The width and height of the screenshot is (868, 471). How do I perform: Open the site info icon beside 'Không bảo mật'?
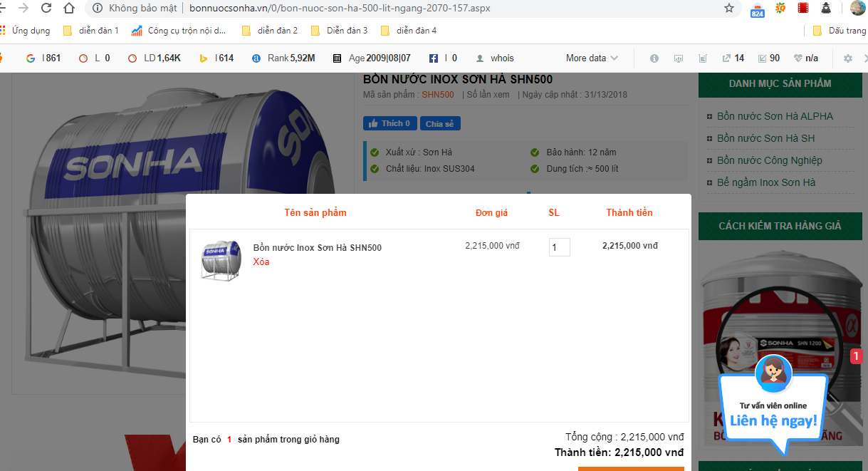click(98, 9)
